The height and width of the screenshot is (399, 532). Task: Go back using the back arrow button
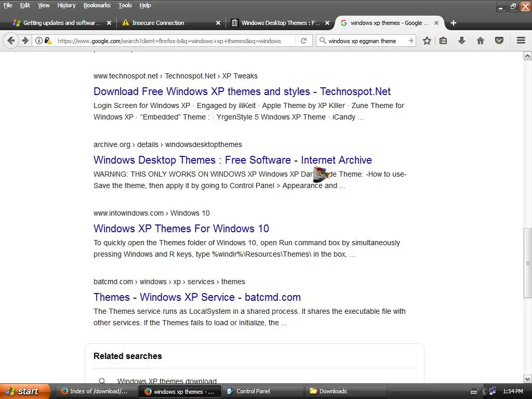(x=11, y=41)
